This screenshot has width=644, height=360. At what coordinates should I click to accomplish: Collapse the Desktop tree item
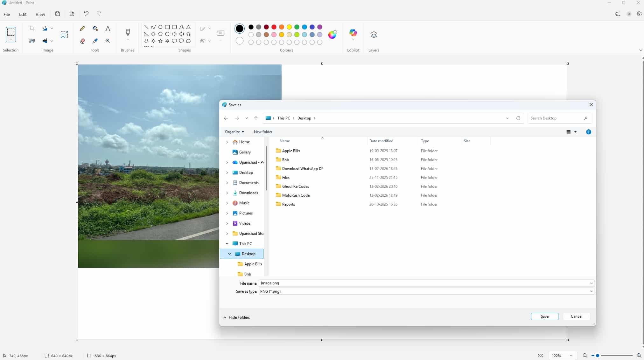pyautogui.click(x=229, y=254)
